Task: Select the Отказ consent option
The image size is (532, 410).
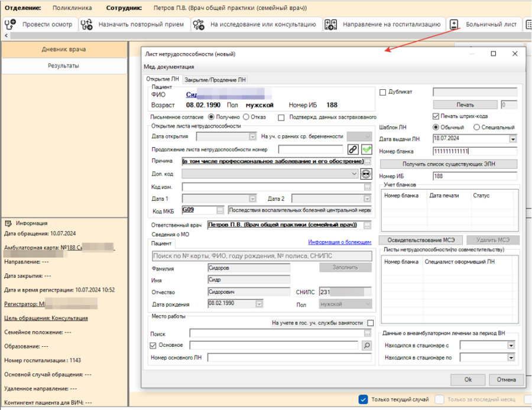Action: (246, 117)
